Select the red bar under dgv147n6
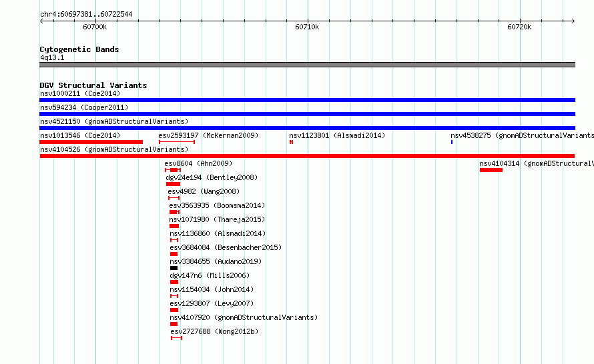 174,282
